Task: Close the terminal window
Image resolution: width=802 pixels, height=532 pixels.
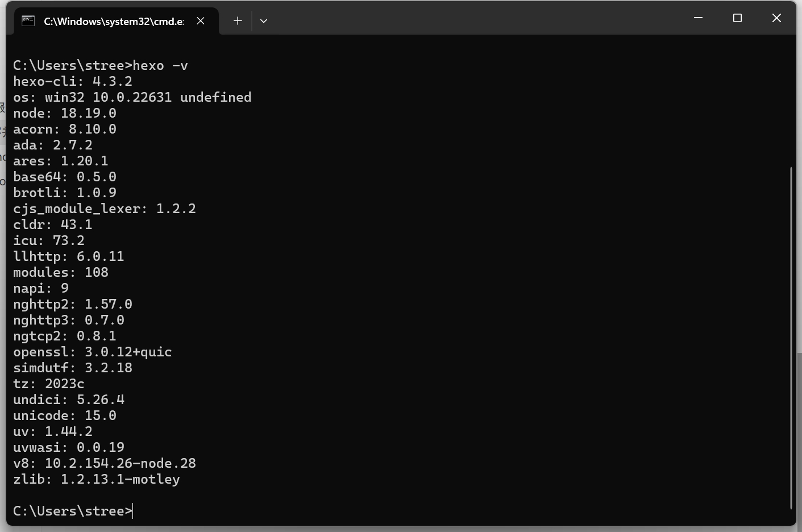Action: pyautogui.click(x=776, y=18)
